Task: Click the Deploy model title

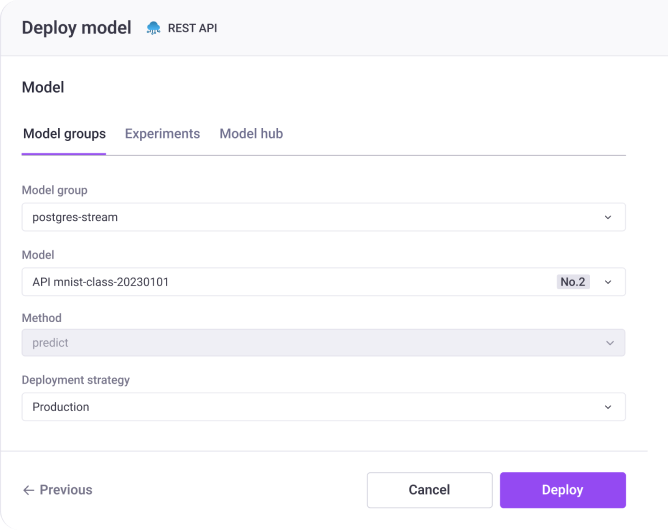Action: pyautogui.click(x=77, y=28)
